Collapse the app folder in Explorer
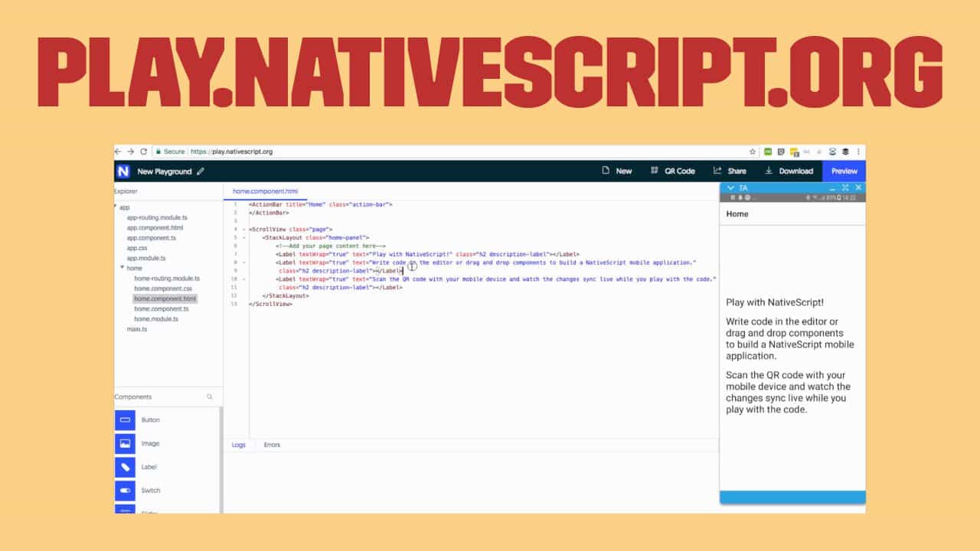The image size is (980, 551). 116,207
